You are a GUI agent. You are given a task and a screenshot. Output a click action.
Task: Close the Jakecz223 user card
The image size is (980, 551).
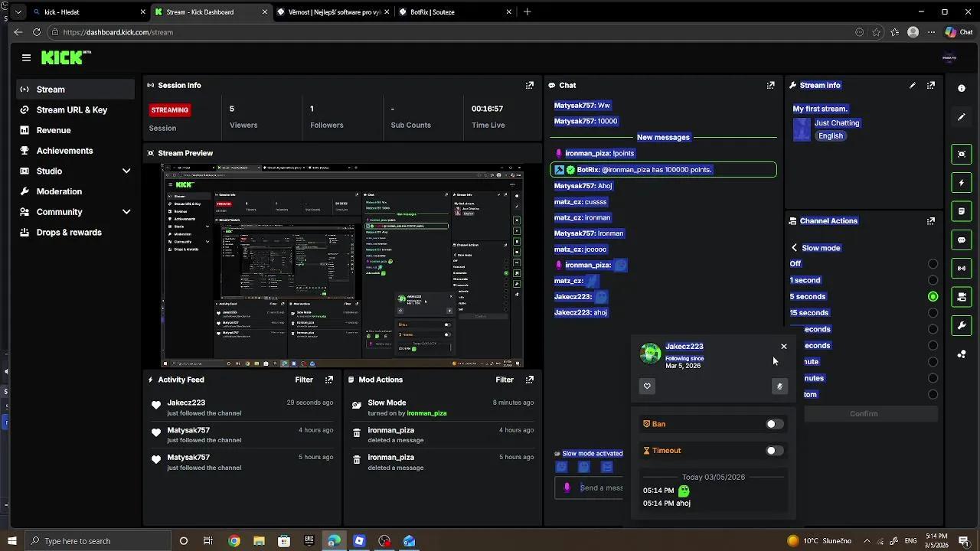pyautogui.click(x=784, y=347)
